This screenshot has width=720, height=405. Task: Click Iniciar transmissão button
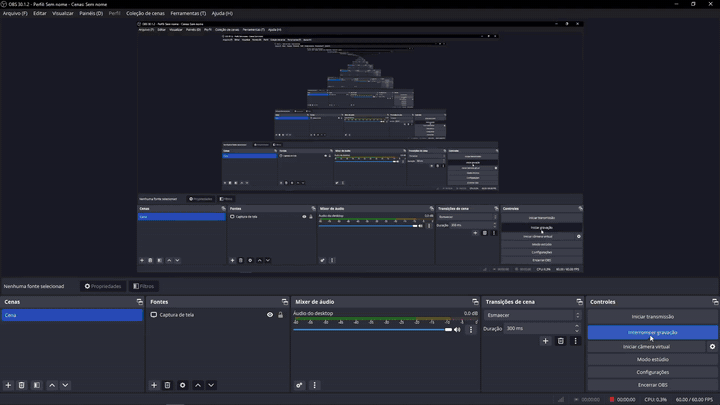click(x=652, y=316)
